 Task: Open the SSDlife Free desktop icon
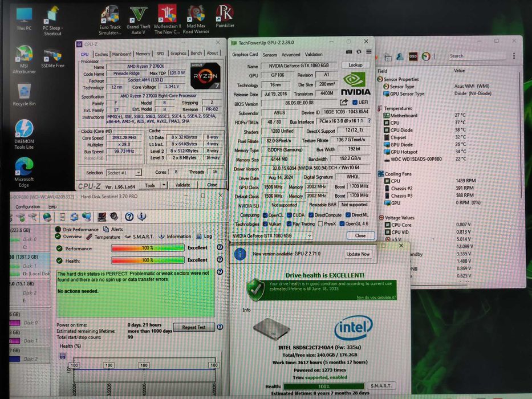(52, 58)
